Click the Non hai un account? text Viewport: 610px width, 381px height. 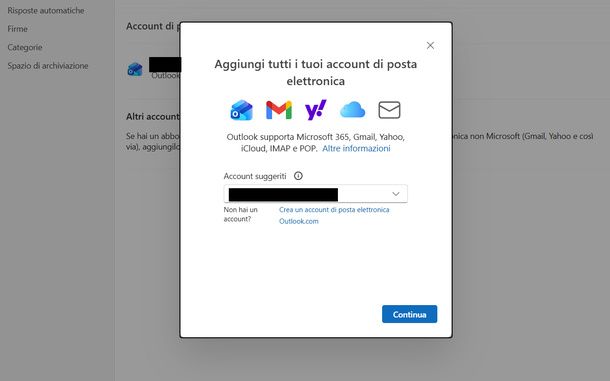[241, 214]
